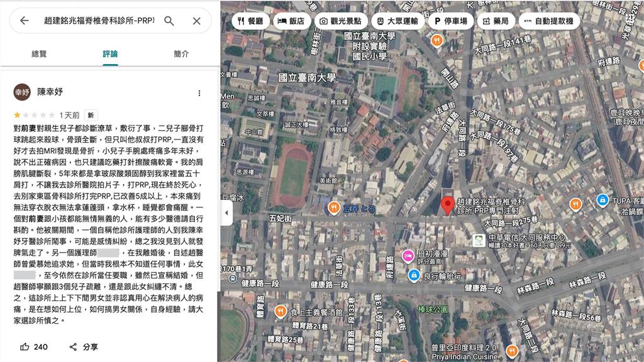This screenshot has height=362, width=644.
Task: Open the Priya Indian Cuisine restaurant marker
Action: tap(512, 351)
